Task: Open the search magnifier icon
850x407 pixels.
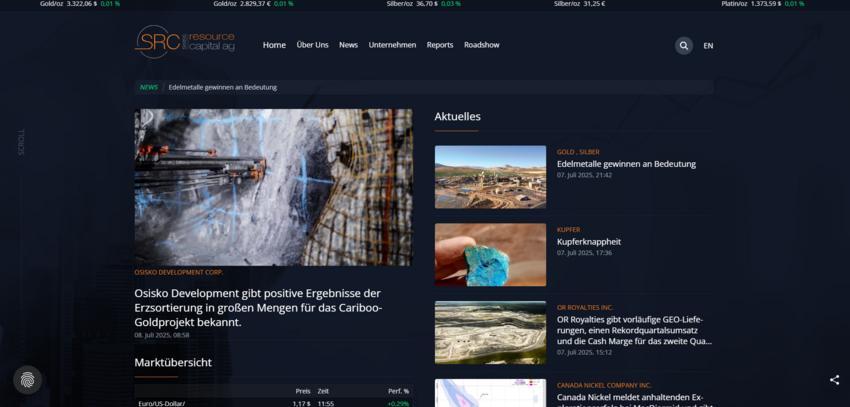Action: [x=684, y=46]
